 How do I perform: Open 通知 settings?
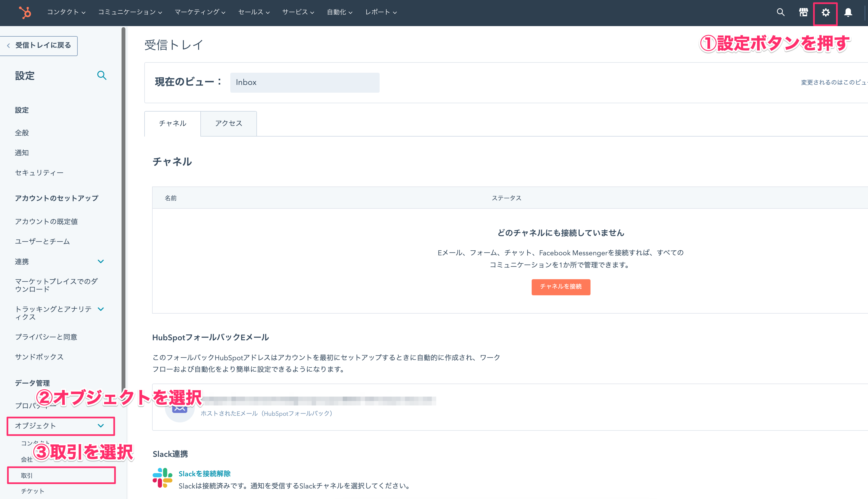tap(22, 153)
